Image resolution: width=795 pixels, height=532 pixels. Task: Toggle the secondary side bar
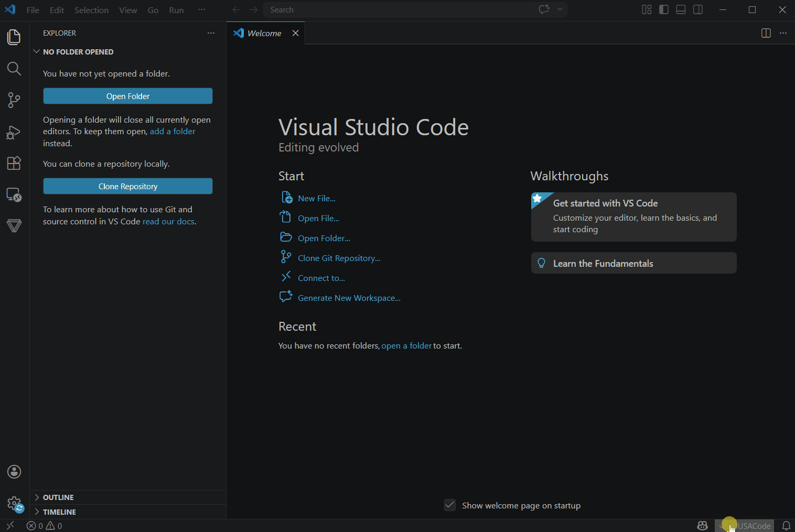coord(698,9)
